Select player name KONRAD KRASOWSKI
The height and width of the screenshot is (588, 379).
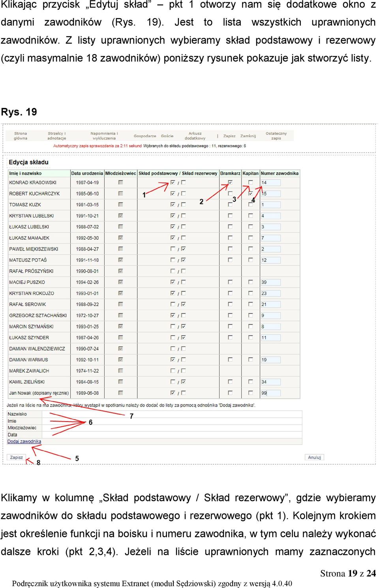[33, 183]
